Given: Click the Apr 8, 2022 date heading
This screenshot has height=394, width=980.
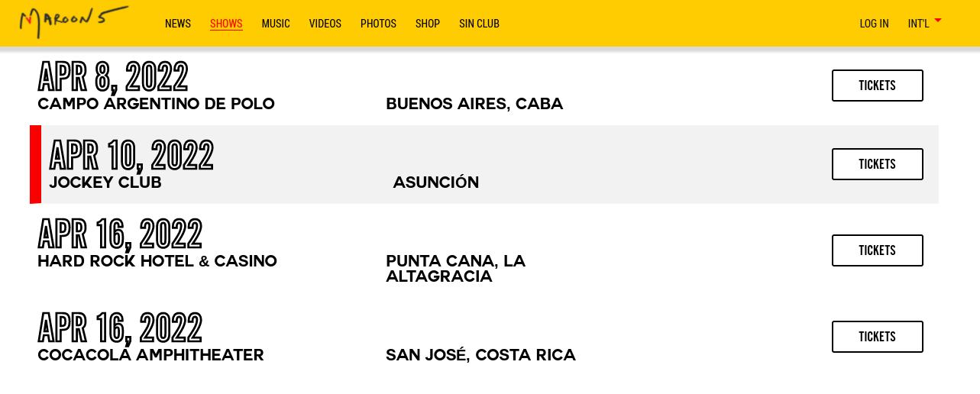Looking at the screenshot, I should (x=113, y=77).
